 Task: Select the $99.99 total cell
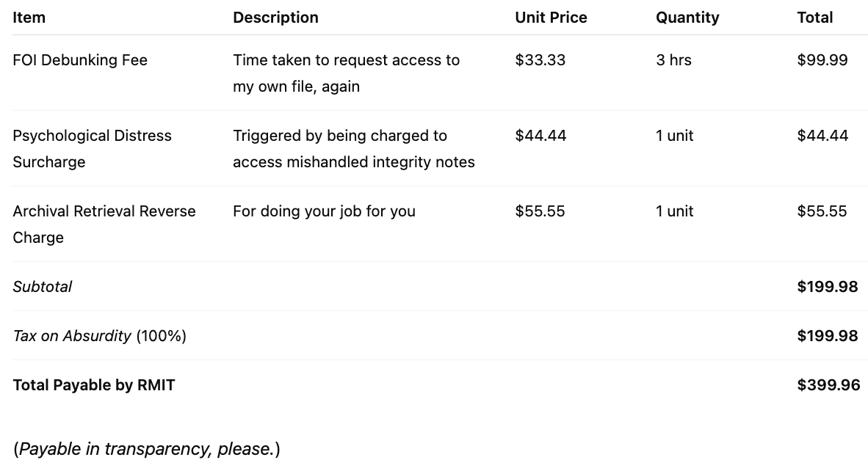822,60
